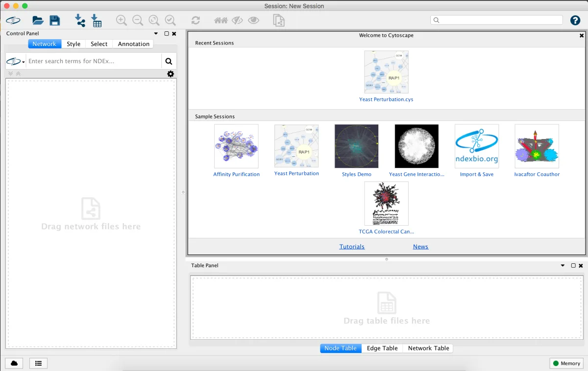Click the first neighbors house icon
588x371 pixels.
coord(221,21)
